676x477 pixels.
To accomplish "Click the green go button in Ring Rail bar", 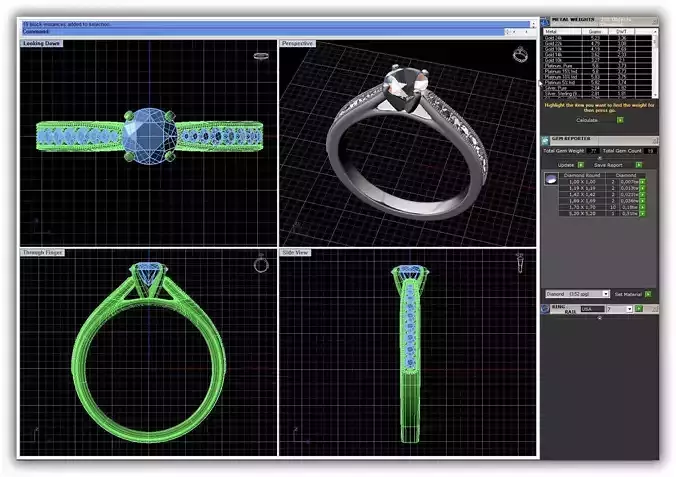I will point(639,308).
